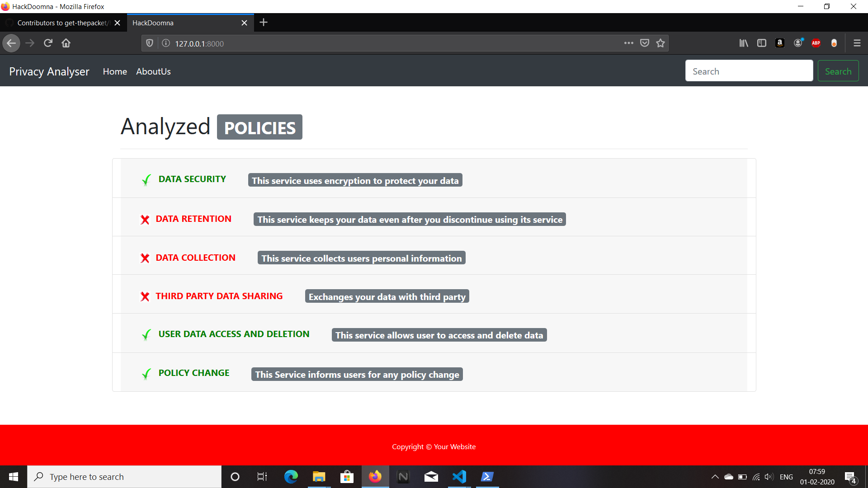Click the tracking protection shield icon
The width and height of the screenshot is (868, 488).
coord(150,43)
